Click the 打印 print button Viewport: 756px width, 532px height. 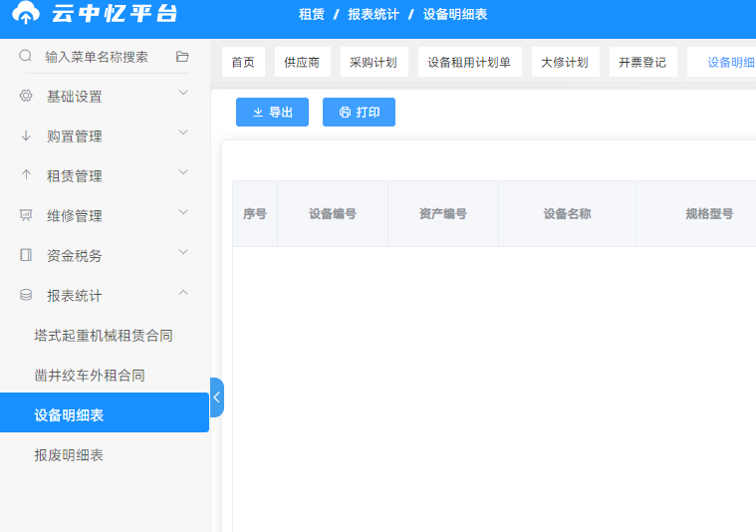360,112
